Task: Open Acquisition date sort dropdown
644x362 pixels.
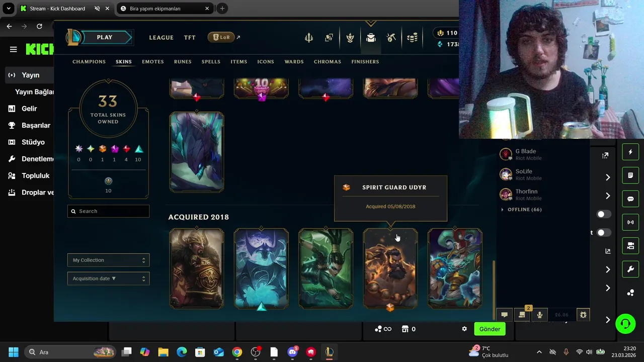Action: click(108, 279)
